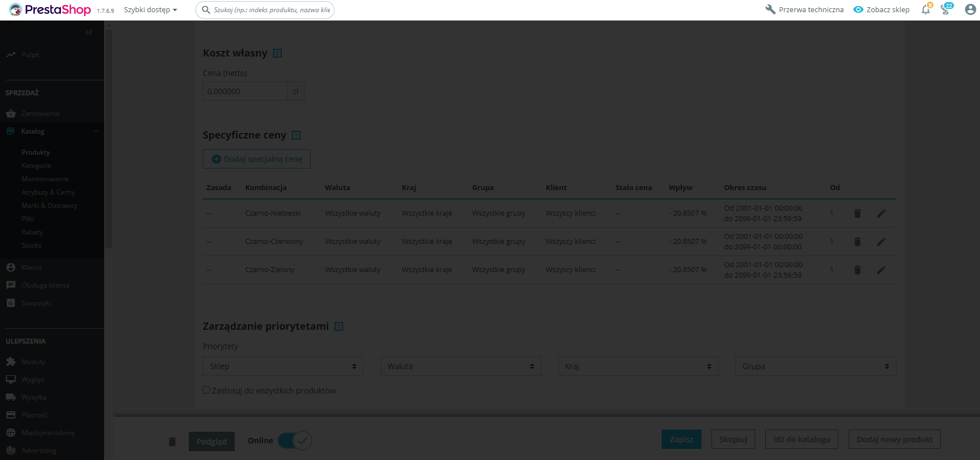Edit the Czarno-Czerwony specific price
Image resolution: width=980 pixels, height=460 pixels.
click(x=881, y=242)
